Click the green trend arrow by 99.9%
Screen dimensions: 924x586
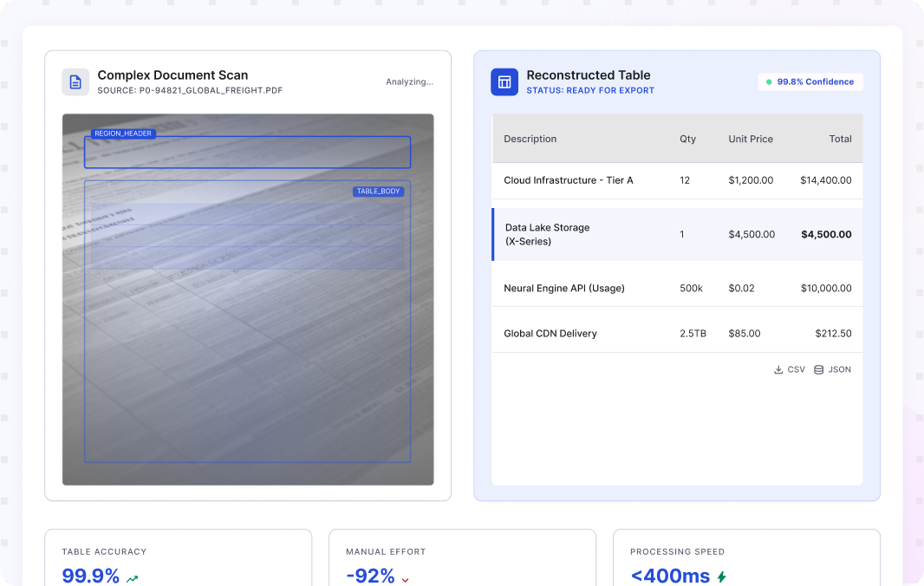click(132, 578)
